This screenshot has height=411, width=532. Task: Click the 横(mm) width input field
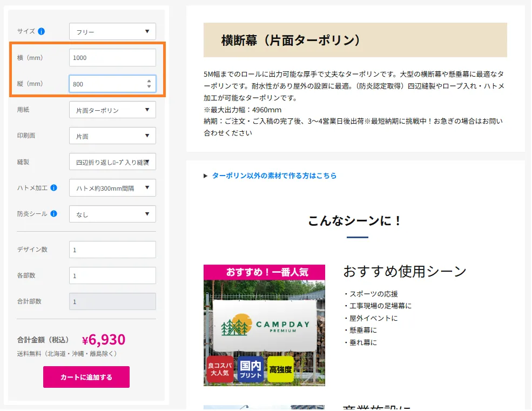(112, 58)
